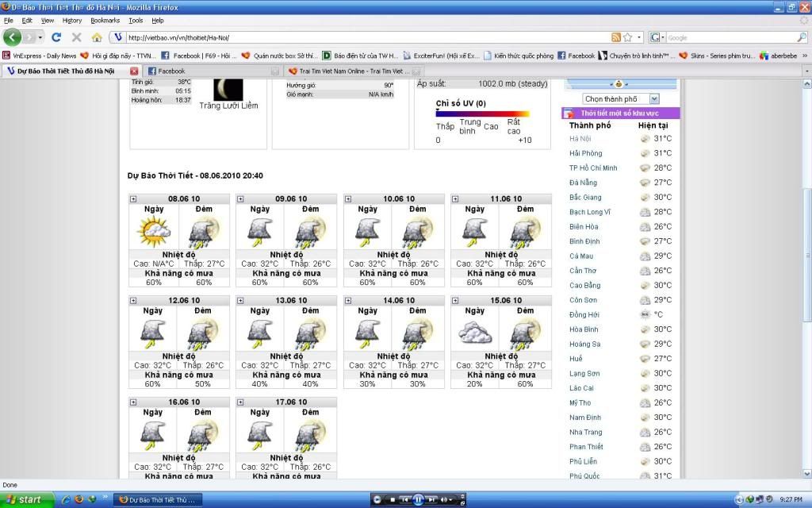Open the list all tabs dropdown
The image size is (812, 508).
[806, 71]
